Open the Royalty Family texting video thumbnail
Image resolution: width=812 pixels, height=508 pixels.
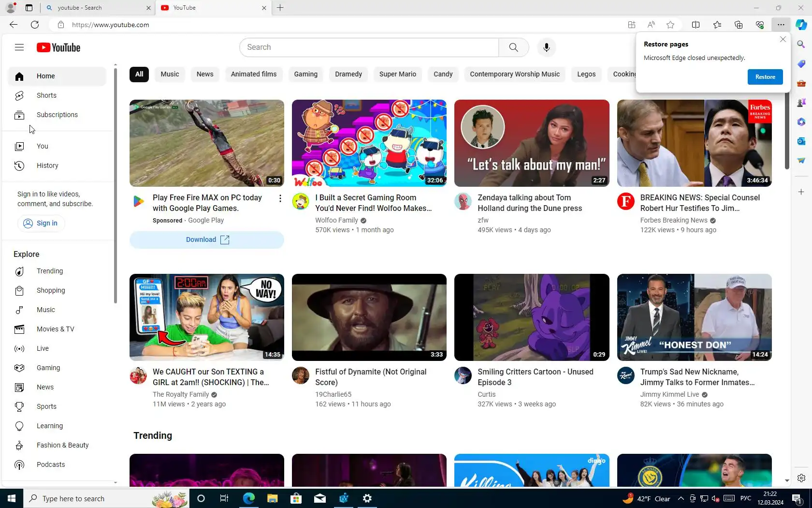click(x=207, y=317)
